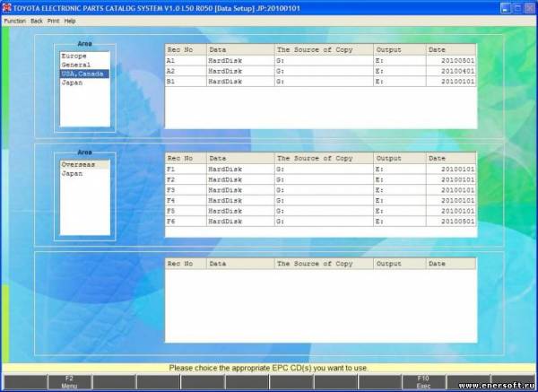Viewport: 538px width, 392px height.
Task: Open the Back menu
Action: tap(37, 21)
